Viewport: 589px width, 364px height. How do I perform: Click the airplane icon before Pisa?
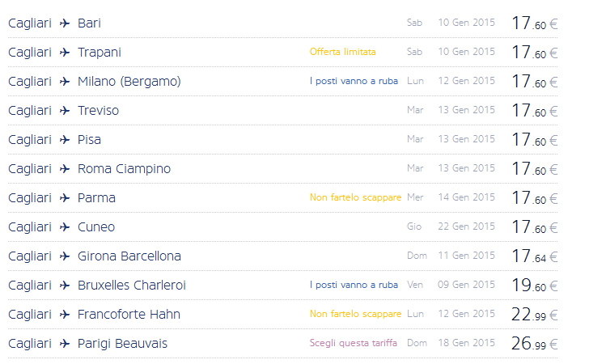(x=65, y=140)
